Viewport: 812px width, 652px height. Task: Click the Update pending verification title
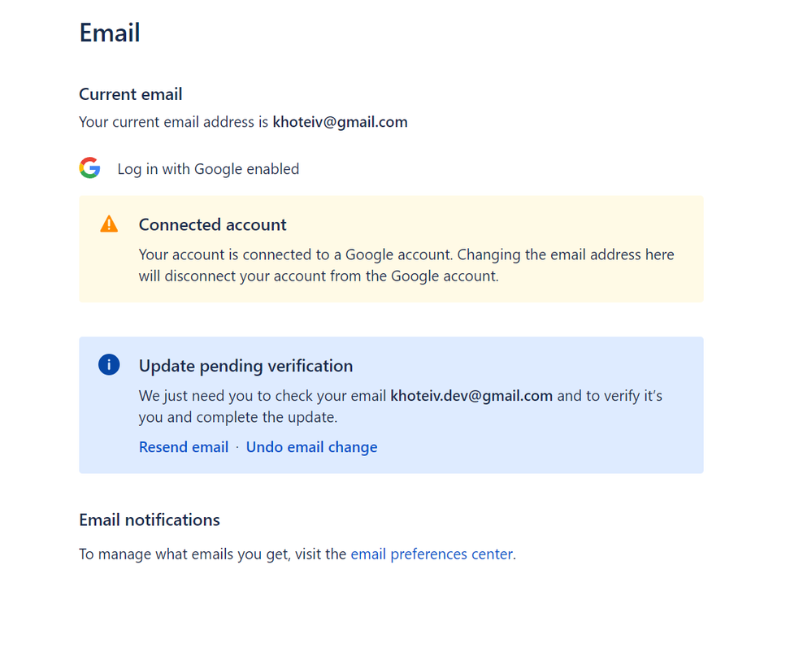tap(245, 366)
